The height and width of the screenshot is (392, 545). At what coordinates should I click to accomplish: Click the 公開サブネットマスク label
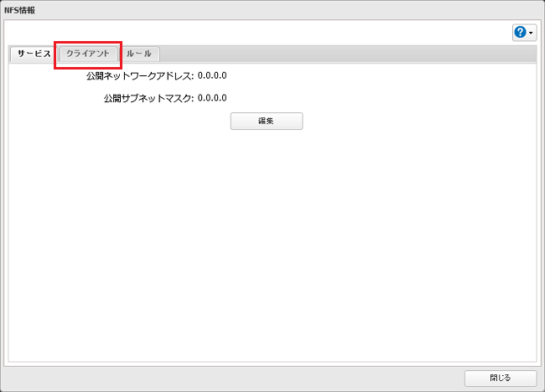(x=148, y=99)
